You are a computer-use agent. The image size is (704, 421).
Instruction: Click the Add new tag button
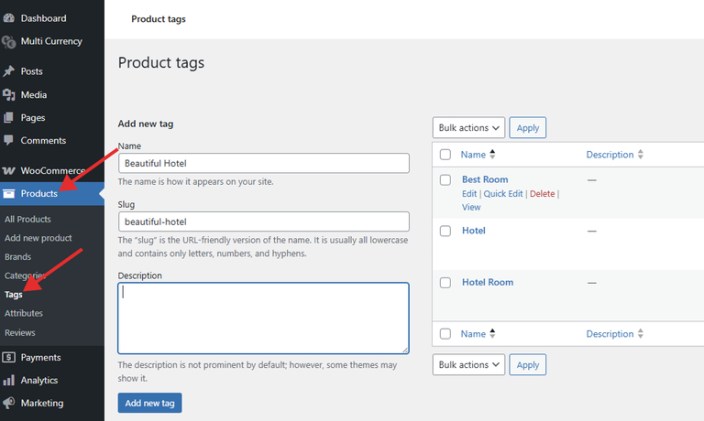tap(149, 403)
